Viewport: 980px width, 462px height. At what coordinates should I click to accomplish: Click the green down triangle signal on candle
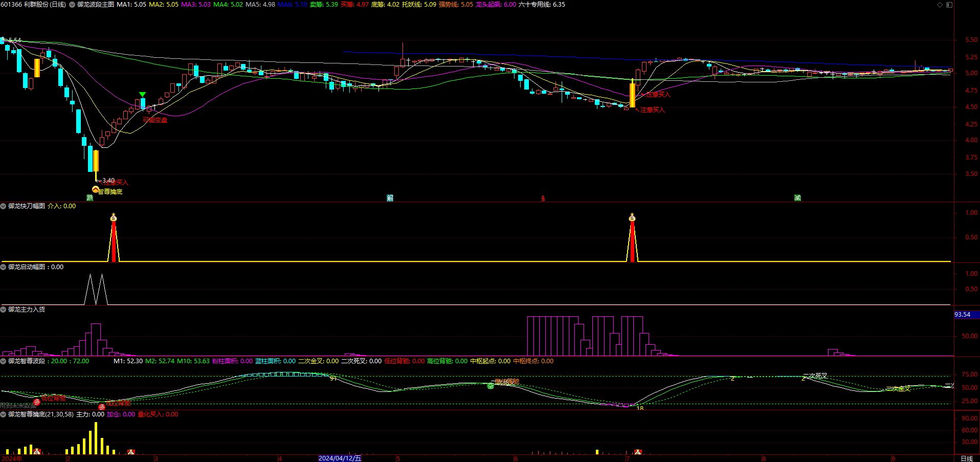click(143, 95)
